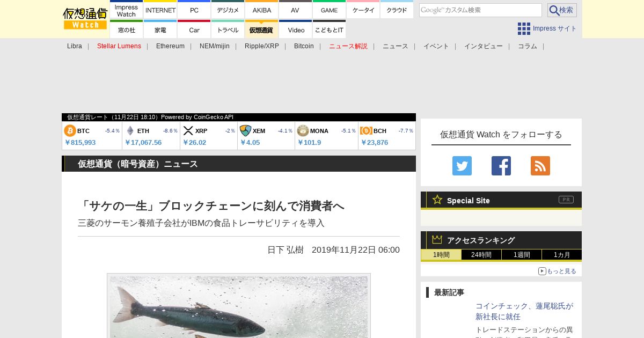Click the もっと見る ranking link
Image resolution: width=644 pixels, height=338 pixels.
pos(561,271)
